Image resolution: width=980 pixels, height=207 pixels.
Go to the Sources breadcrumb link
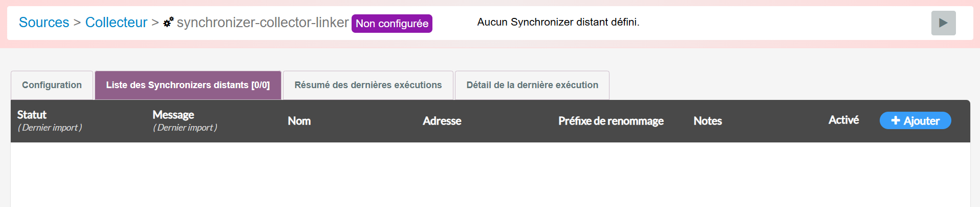44,23
